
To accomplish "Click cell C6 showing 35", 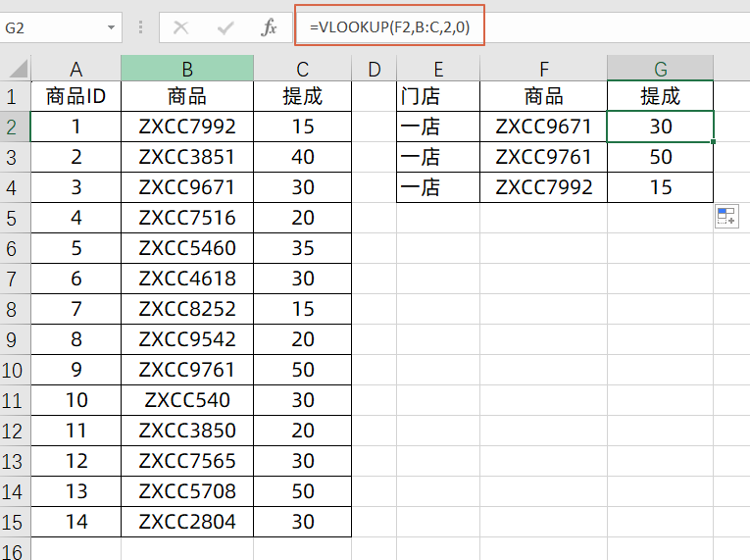I will (302, 248).
